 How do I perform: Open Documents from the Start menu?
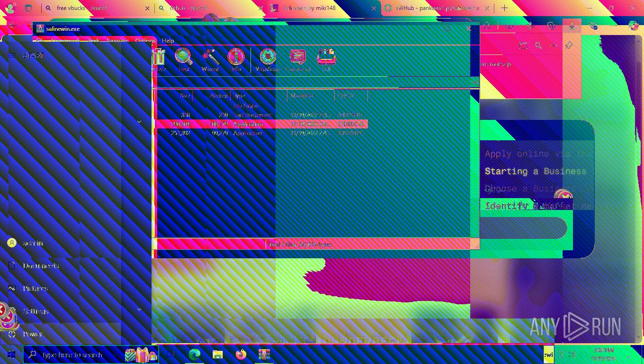point(61,266)
